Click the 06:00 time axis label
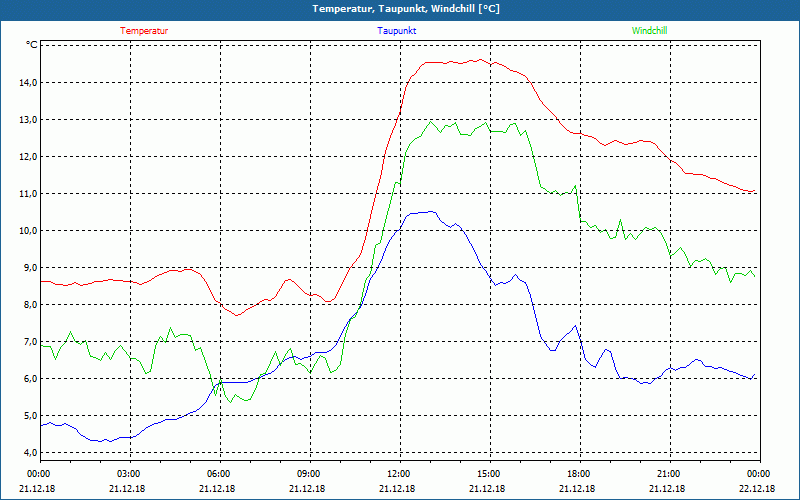This screenshot has height=500, width=800. pyautogui.click(x=218, y=474)
